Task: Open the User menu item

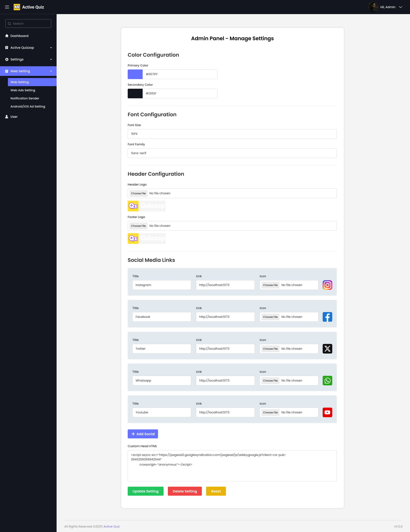Action: (x=28, y=117)
